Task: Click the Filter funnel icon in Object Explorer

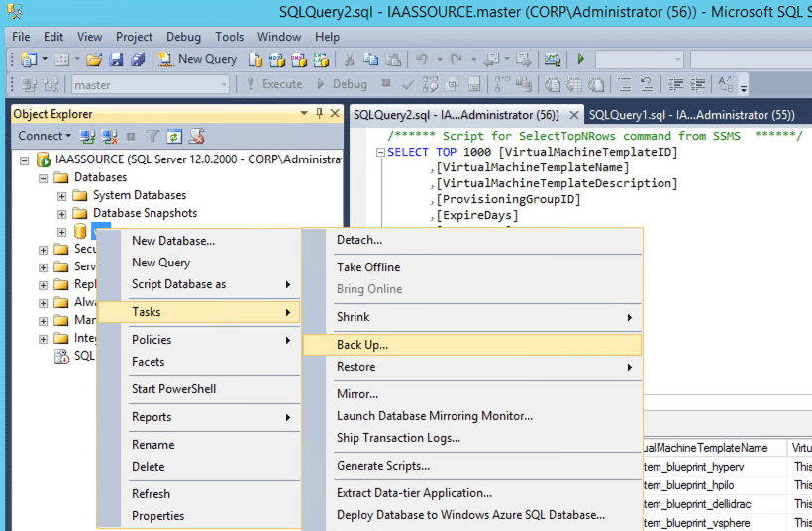Action: [152, 136]
